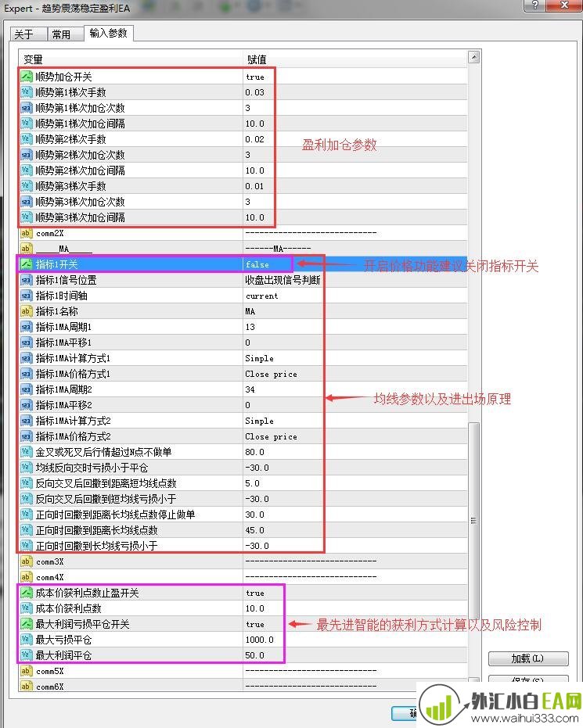The image size is (583, 728).
Task: Edit 顺势第3梯次手数 value 0.01
Action: [x=254, y=186]
